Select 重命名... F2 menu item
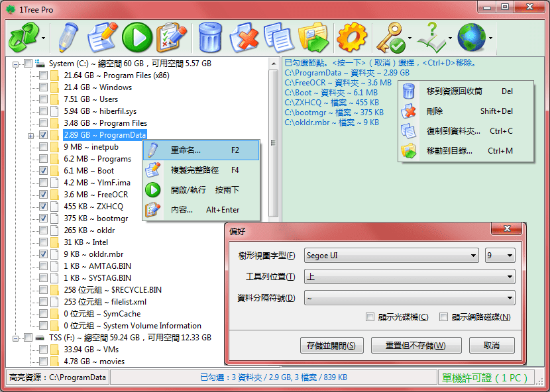Screen dimensions: 550x392 (201, 150)
